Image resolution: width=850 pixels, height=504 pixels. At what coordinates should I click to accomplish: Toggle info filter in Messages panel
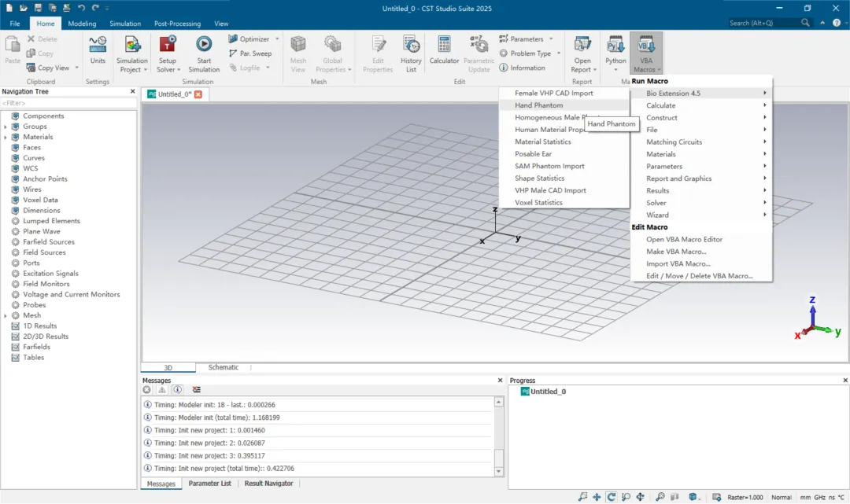click(177, 390)
